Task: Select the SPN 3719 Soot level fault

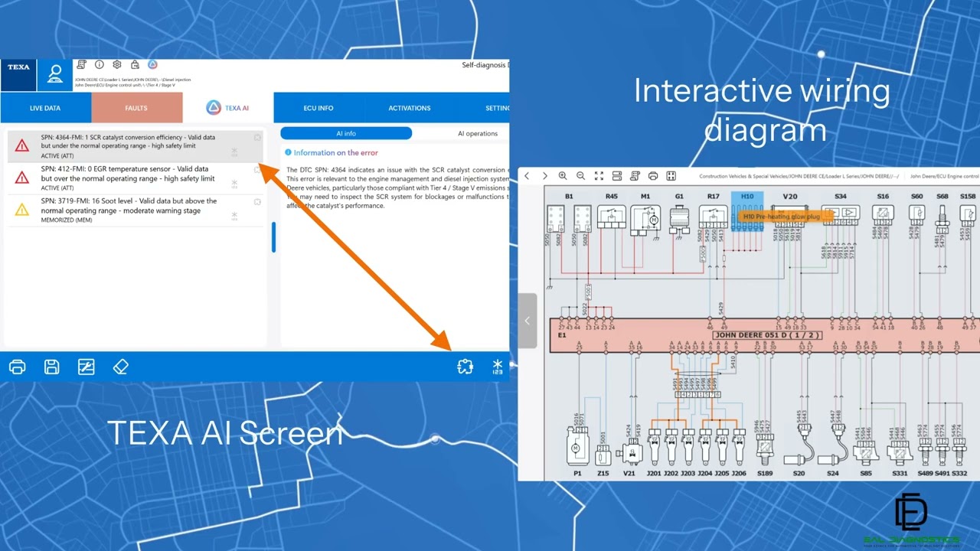Action: coord(136,210)
